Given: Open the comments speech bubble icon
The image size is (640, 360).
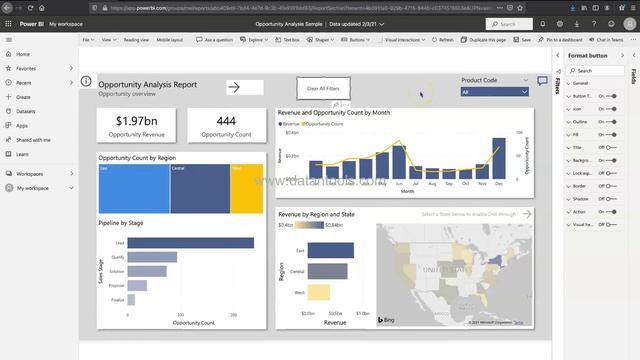Looking at the screenshot, I should point(542,81).
